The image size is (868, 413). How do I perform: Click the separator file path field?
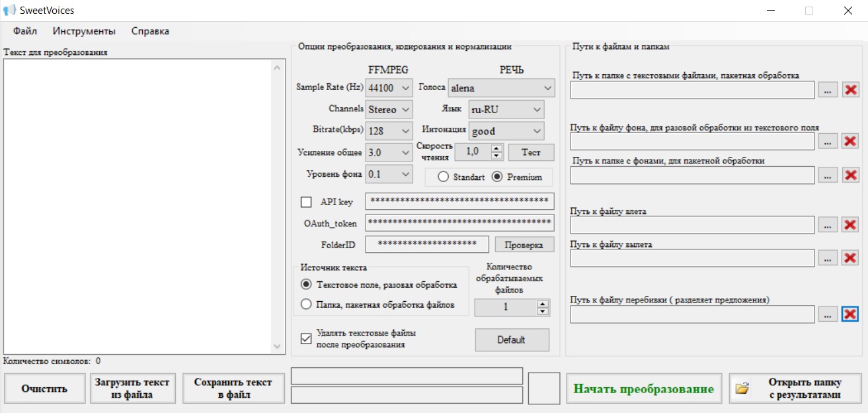[x=693, y=314]
